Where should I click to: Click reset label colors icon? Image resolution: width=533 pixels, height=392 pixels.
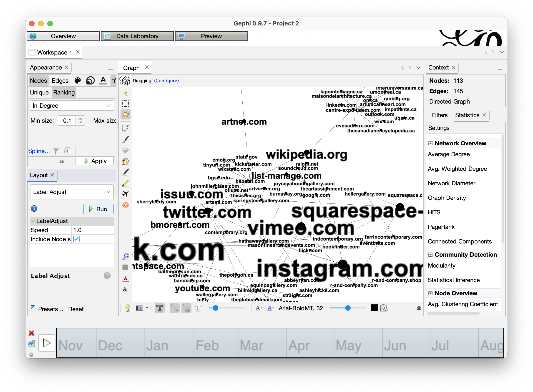126,279
